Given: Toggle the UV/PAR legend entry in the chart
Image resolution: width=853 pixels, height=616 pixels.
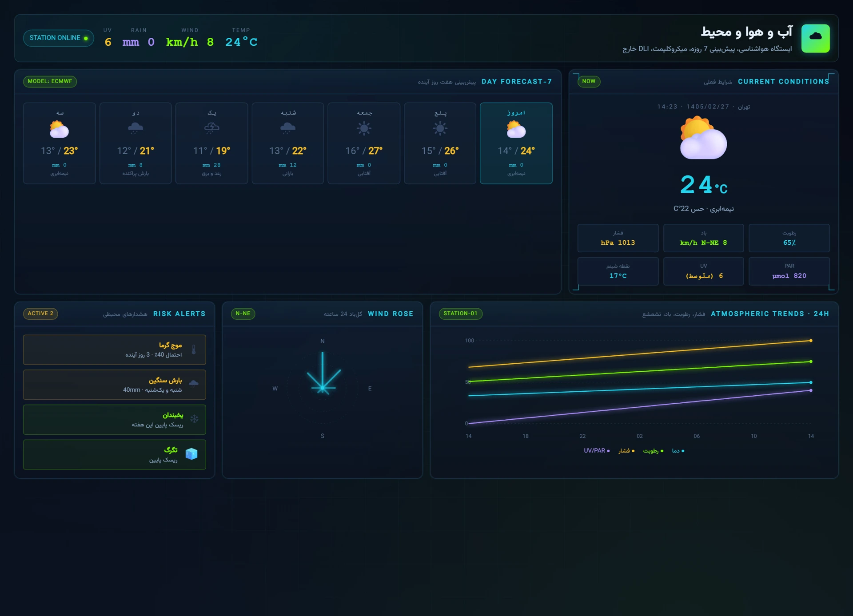Looking at the screenshot, I should tap(597, 451).
